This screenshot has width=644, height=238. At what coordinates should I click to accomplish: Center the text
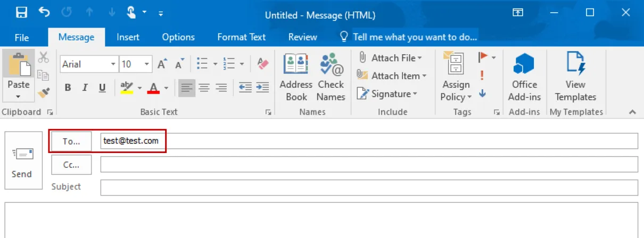(204, 88)
